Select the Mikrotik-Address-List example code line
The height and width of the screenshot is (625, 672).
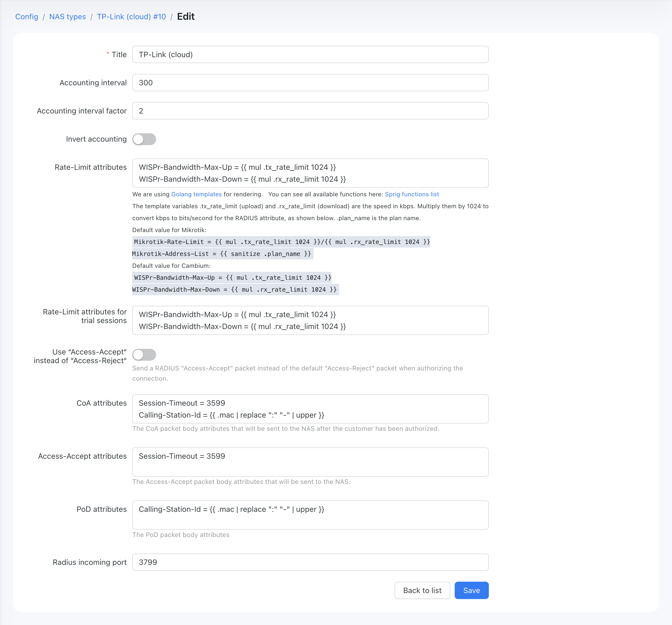click(223, 254)
